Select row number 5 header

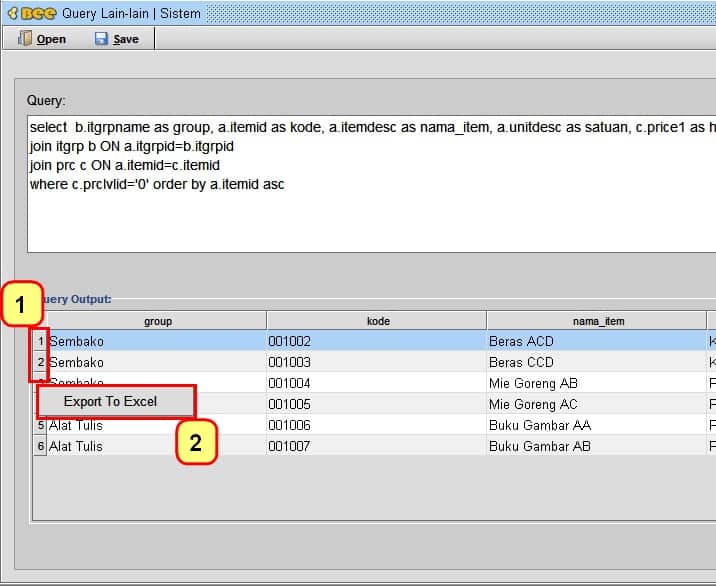(40, 425)
